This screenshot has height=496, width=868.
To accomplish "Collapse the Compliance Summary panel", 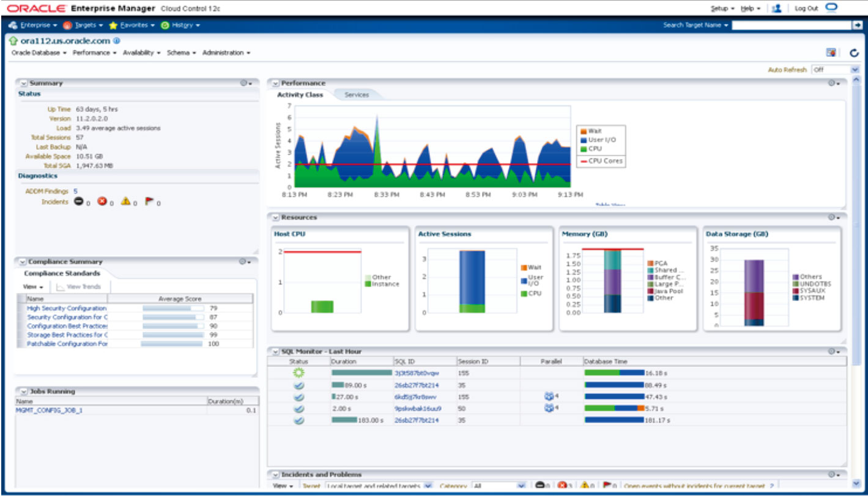I will coord(23,262).
